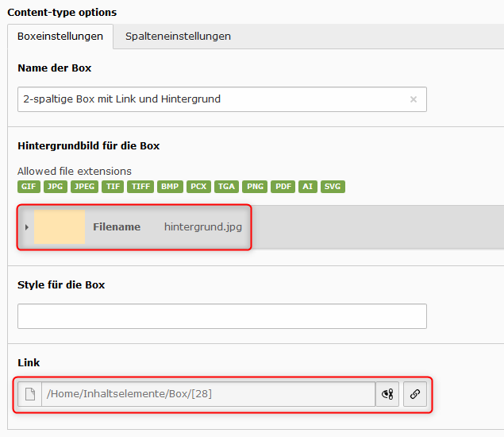Click the PCX extension badge
The width and height of the screenshot is (504, 437).
(x=198, y=187)
